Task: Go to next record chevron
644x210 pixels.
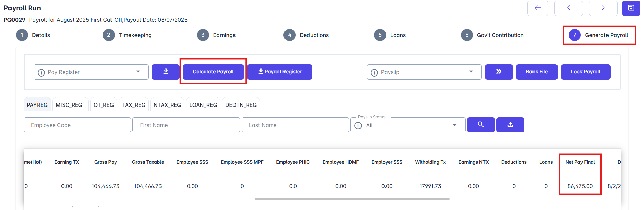Action: pos(603,8)
